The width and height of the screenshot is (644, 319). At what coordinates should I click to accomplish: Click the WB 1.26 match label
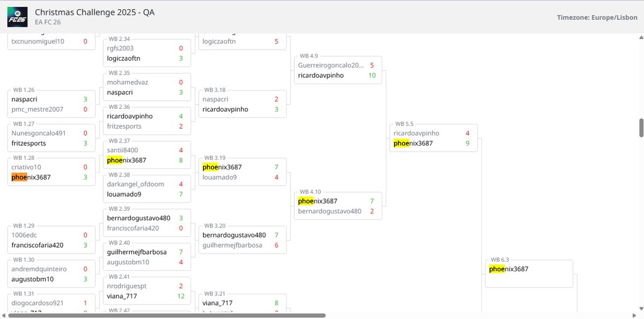pyautogui.click(x=24, y=90)
